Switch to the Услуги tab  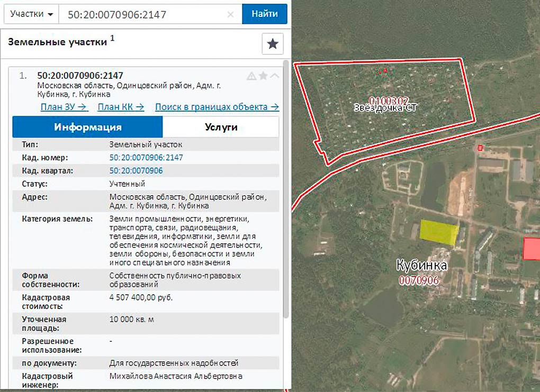(221, 127)
